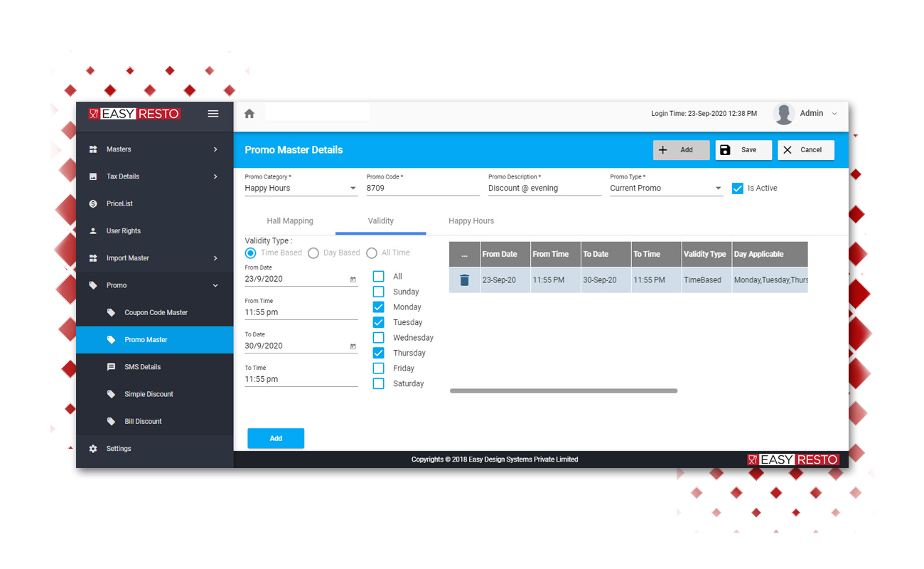This screenshot has height=569, width=924.
Task: Click the Masters sidebar icon
Action: (92, 149)
